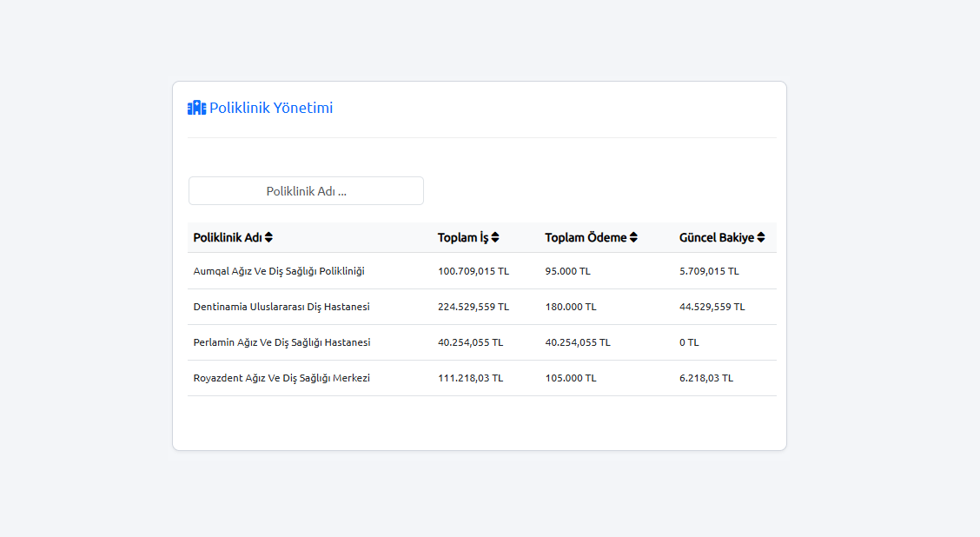Click Perlamin's Toplam Ödeme amount 40.254,055 TL
The image size is (980, 537).
click(578, 342)
